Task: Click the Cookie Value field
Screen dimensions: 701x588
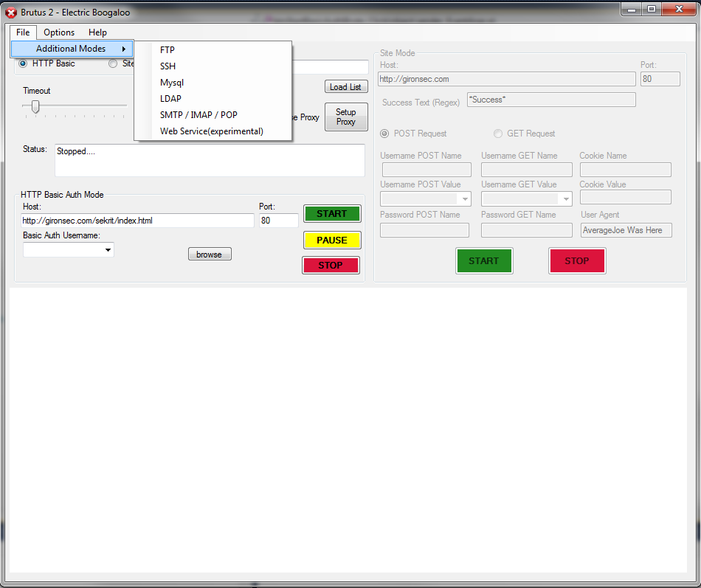Action: 626,197
